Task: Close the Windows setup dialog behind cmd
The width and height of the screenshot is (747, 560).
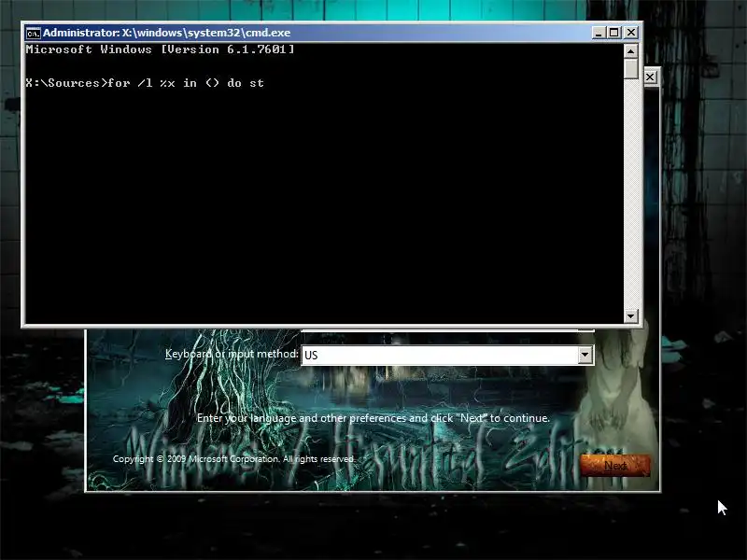Action: 650,77
